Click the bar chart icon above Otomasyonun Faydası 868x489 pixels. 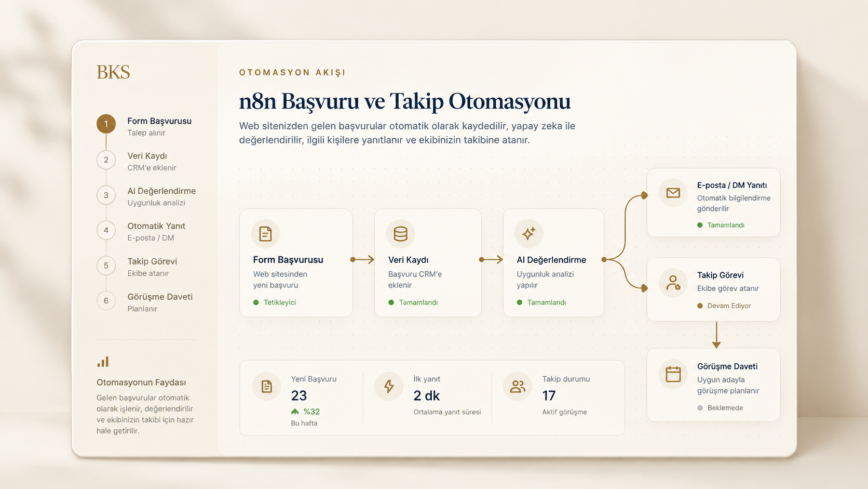pyautogui.click(x=103, y=362)
